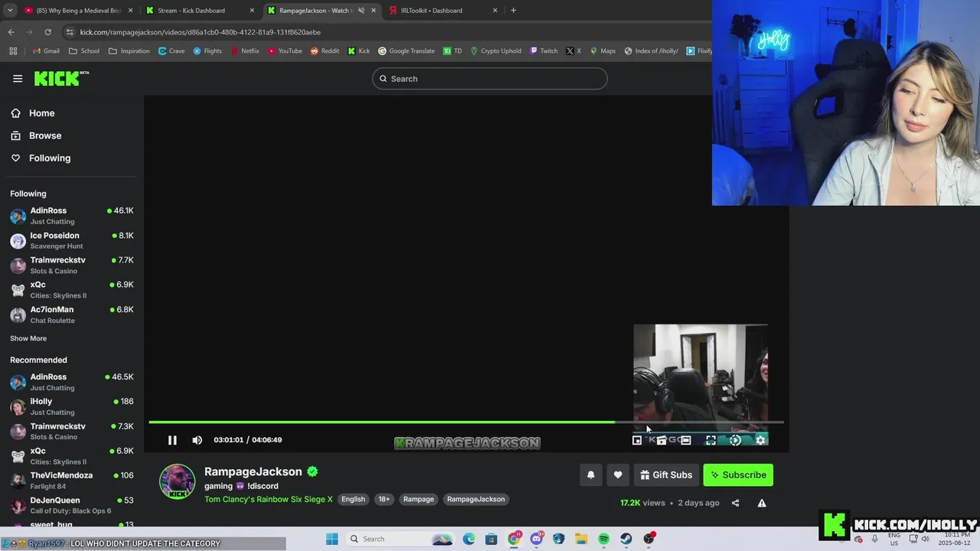Open Inspiration bookmarks folder
Image resolution: width=980 pixels, height=551 pixels.
click(x=129, y=51)
